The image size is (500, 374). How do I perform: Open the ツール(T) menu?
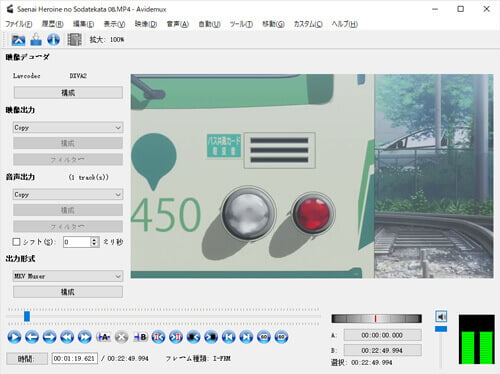point(241,24)
